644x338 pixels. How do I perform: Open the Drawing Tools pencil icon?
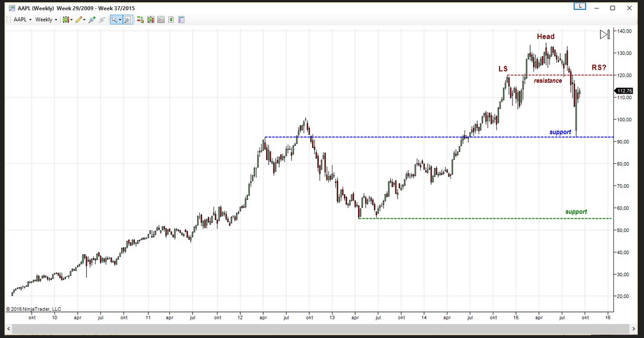(79, 19)
